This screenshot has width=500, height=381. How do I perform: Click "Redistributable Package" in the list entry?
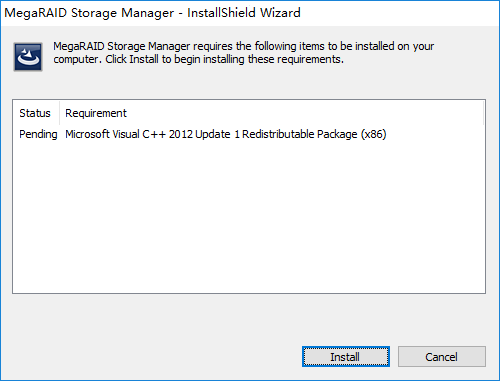pos(300,134)
